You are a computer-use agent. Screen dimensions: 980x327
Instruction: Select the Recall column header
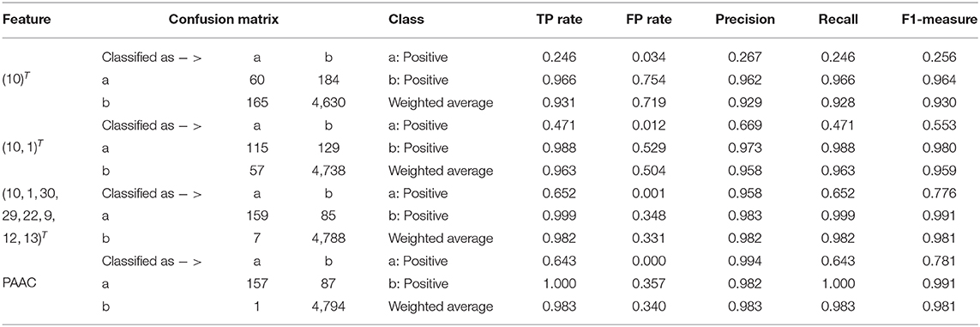[840, 20]
